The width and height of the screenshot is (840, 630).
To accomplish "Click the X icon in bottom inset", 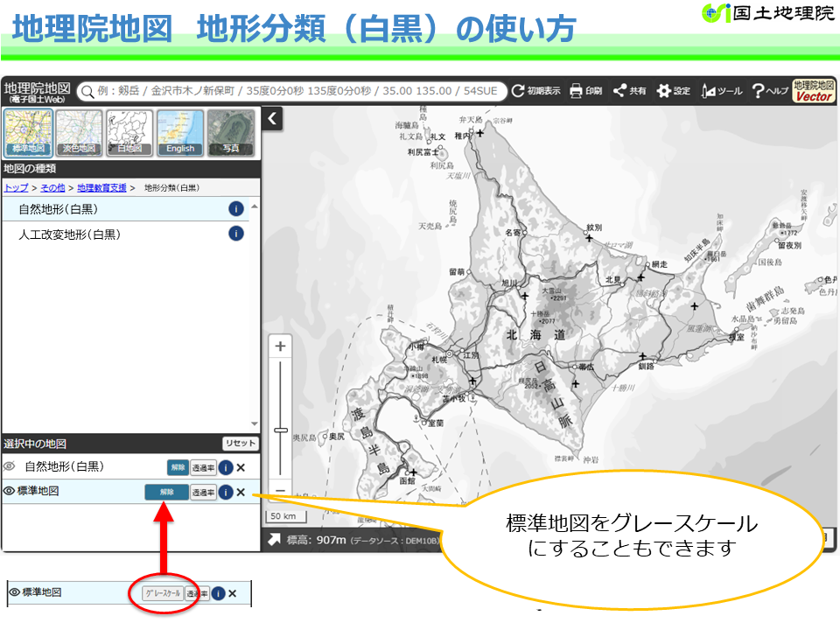I will click(233, 593).
